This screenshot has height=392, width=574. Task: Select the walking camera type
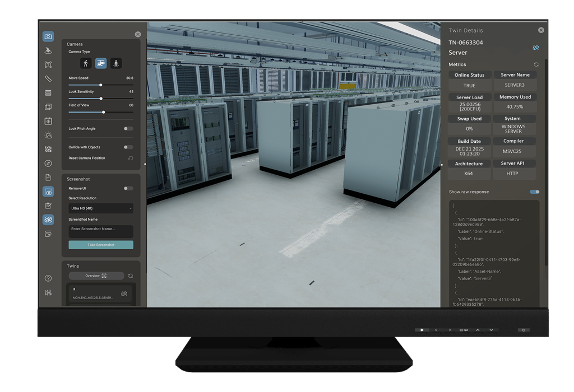tap(86, 64)
